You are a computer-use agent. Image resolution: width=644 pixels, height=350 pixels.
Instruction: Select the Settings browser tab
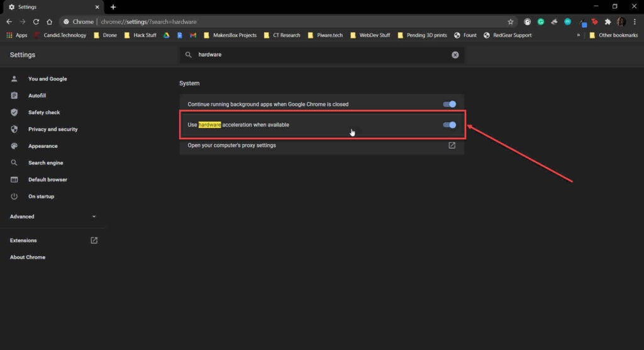tap(53, 7)
